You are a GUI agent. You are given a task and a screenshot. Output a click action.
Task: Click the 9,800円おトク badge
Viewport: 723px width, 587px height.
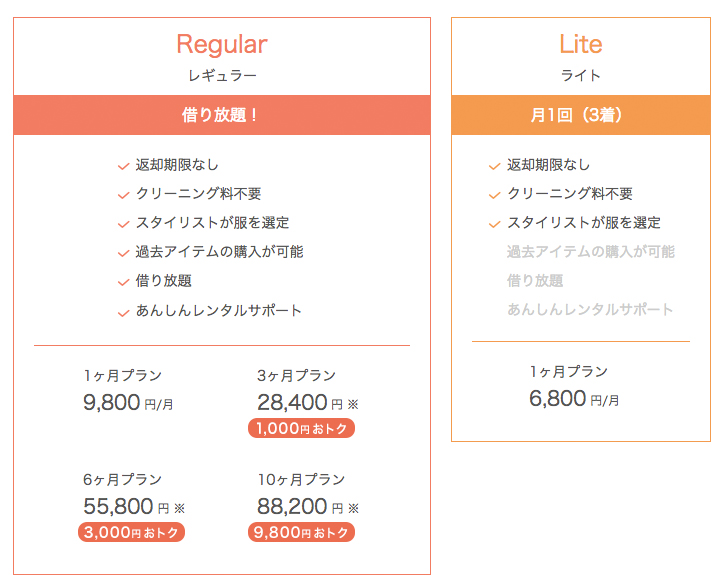(302, 532)
